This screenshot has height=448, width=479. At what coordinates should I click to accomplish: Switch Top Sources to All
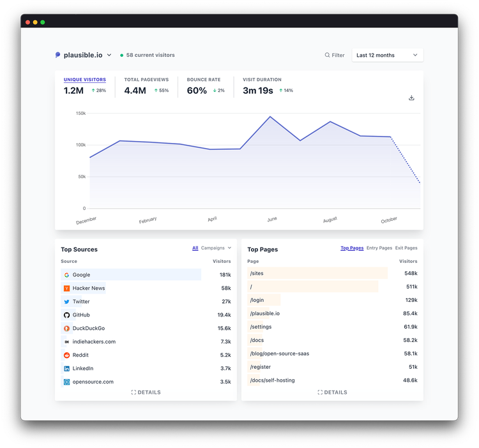195,248
